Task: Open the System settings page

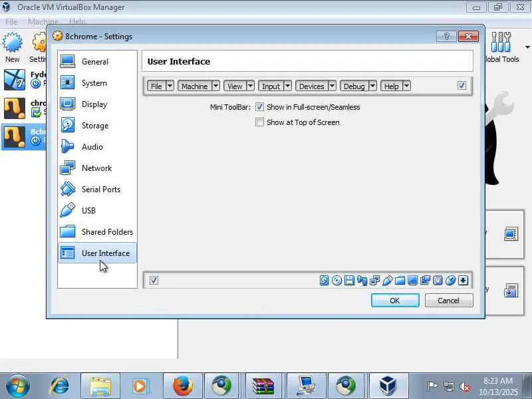Action: (x=97, y=83)
